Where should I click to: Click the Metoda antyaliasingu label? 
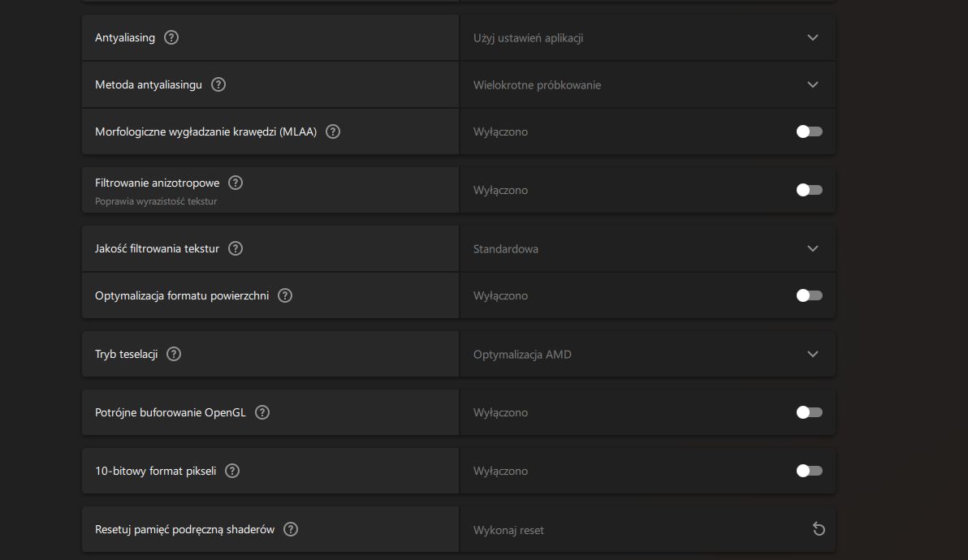click(x=148, y=84)
